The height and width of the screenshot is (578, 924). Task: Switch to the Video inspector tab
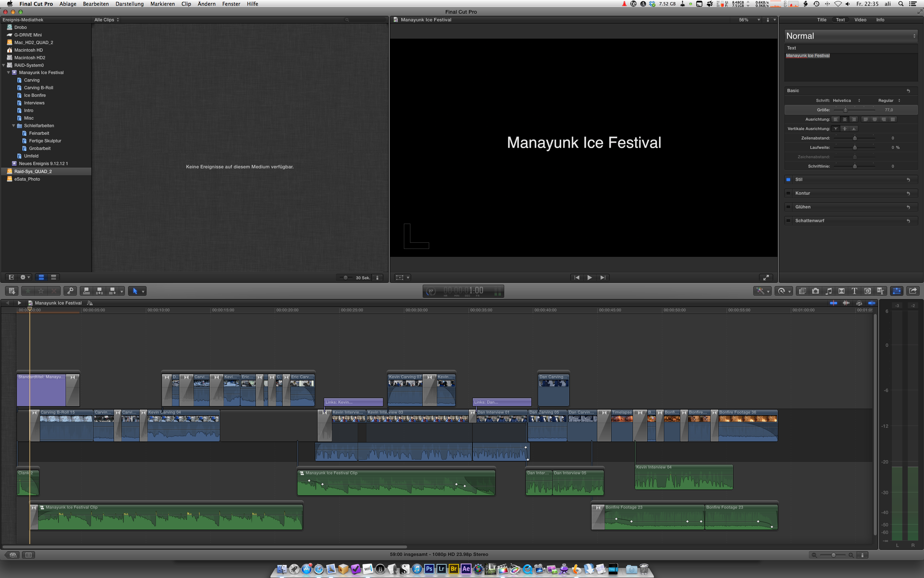(860, 20)
